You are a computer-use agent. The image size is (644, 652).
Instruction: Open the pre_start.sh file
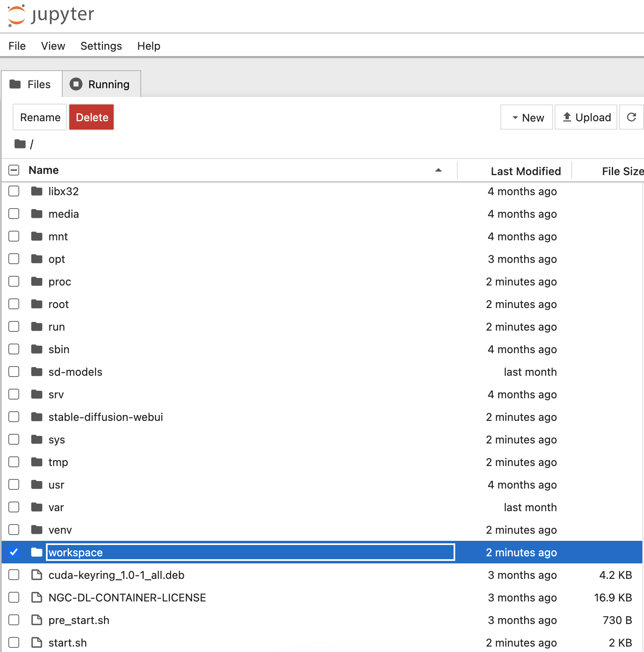pos(79,620)
